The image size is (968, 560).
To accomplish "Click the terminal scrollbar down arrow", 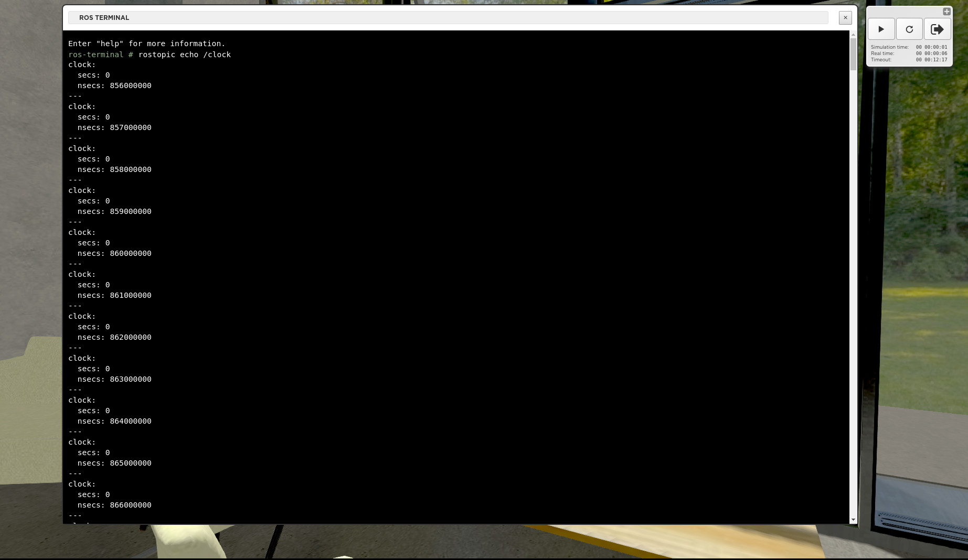I will (x=853, y=520).
